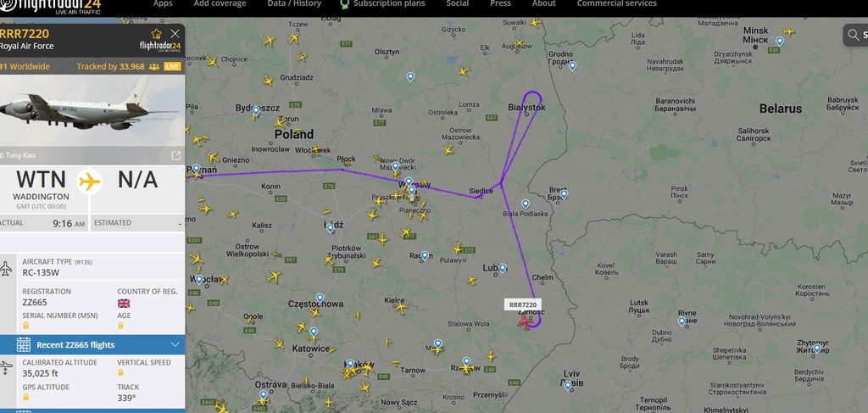
Task: Open the aircraft photo external link icon
Action: tap(176, 155)
